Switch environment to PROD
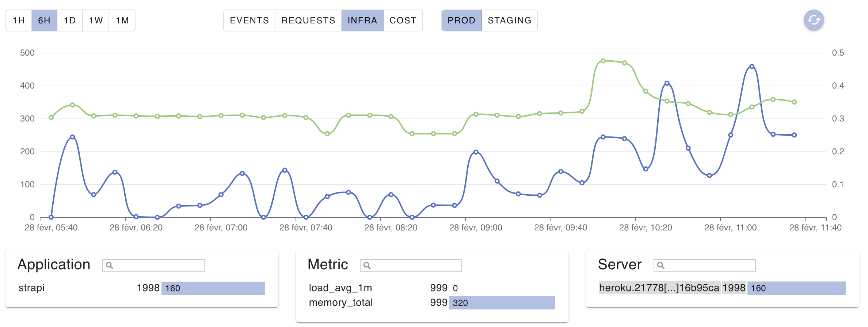This screenshot has width=868, height=327. [x=462, y=20]
